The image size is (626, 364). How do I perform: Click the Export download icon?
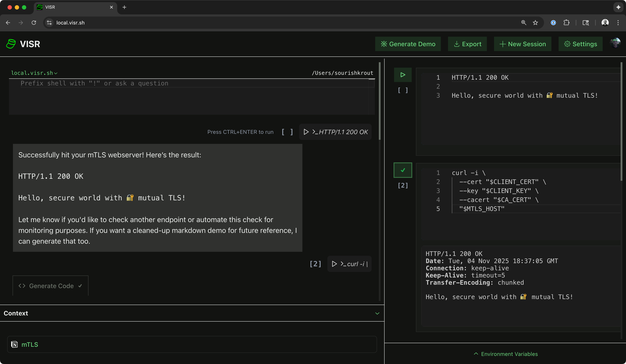tap(457, 44)
